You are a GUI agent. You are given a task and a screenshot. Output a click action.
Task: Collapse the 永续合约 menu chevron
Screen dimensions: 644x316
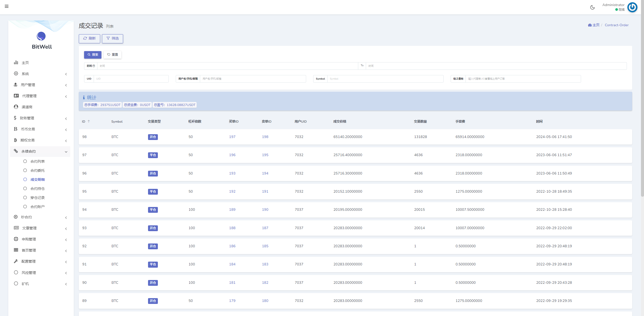click(x=66, y=152)
